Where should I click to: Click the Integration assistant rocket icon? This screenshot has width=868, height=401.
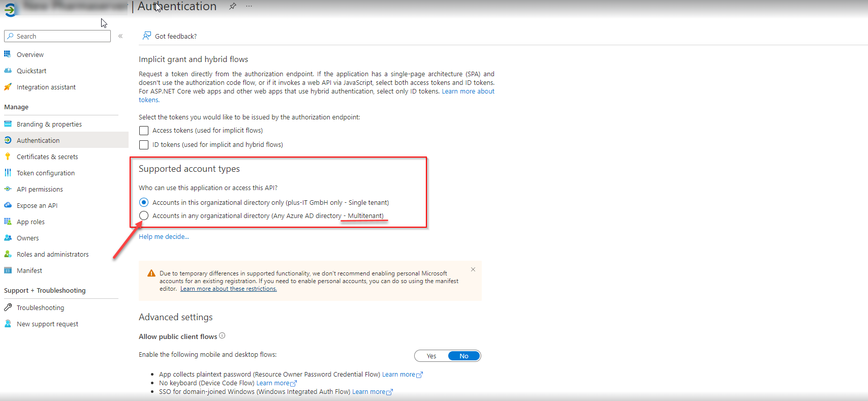(x=8, y=87)
